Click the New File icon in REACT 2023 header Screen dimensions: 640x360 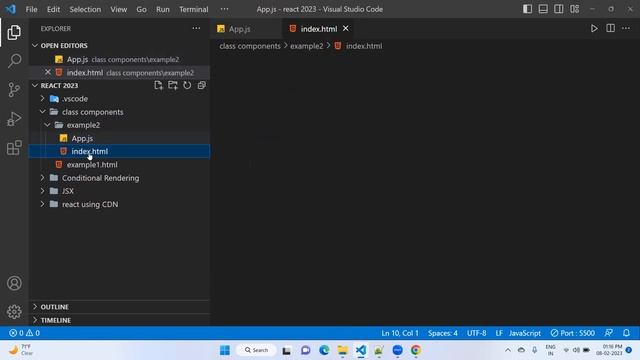click(x=158, y=85)
